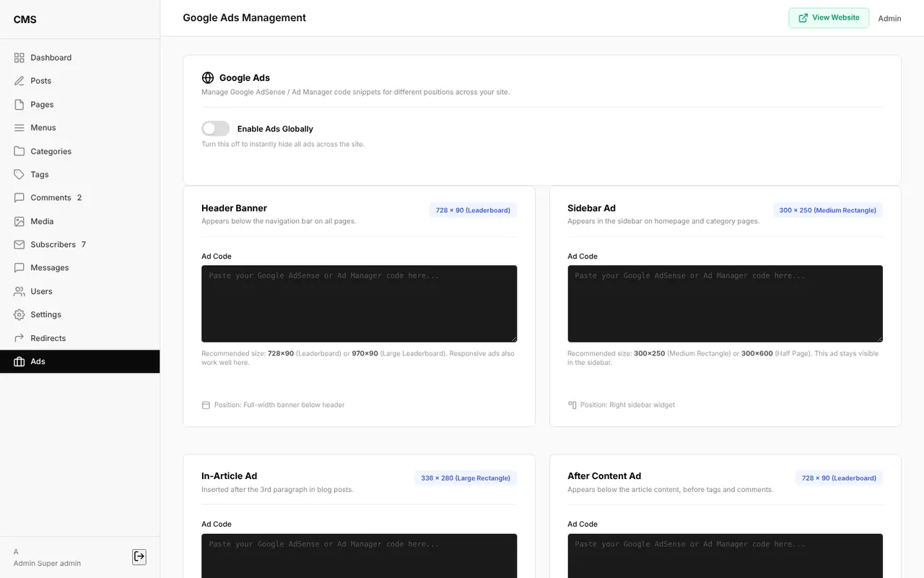Click the Admin link in top bar
The width and height of the screenshot is (924, 578).
[x=889, y=19]
